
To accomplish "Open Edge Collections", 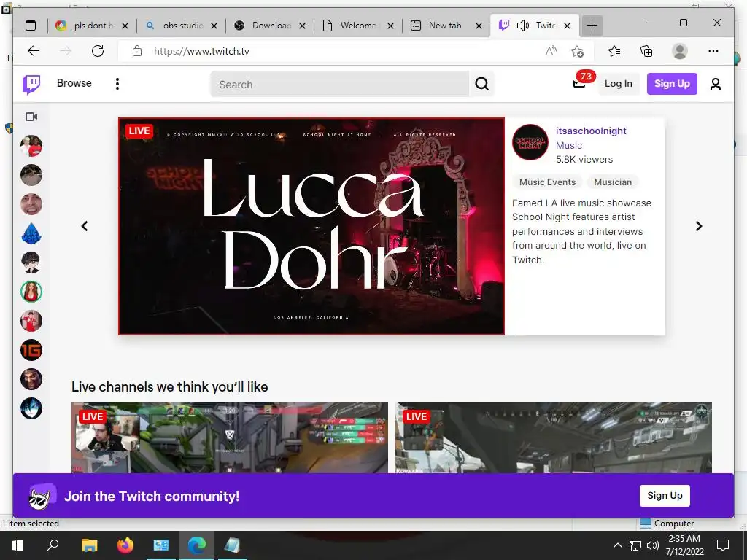I will 646,51.
